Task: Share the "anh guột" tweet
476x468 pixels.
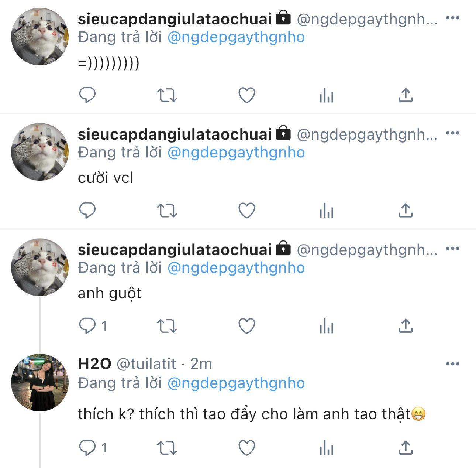Action: (x=406, y=326)
